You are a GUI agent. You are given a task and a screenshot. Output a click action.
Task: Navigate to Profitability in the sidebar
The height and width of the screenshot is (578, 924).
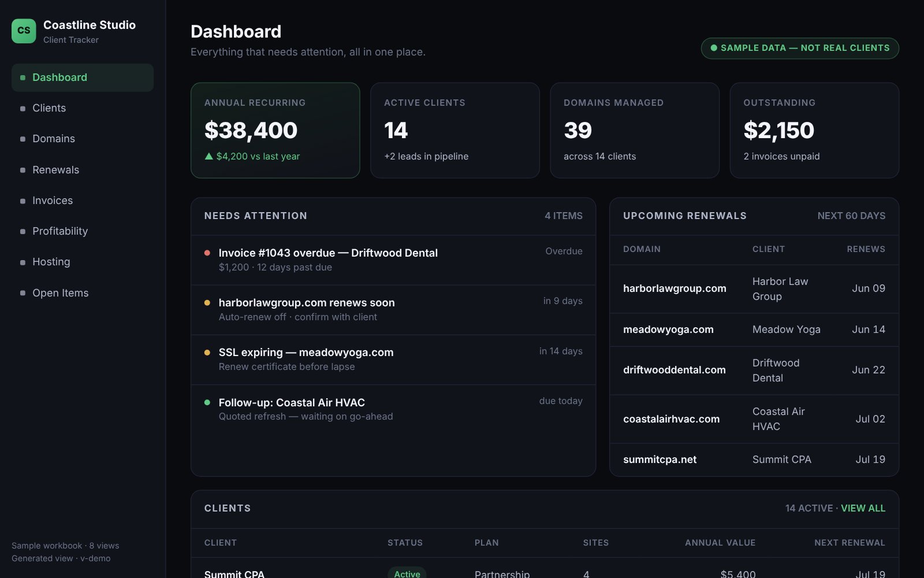pyautogui.click(x=83, y=231)
